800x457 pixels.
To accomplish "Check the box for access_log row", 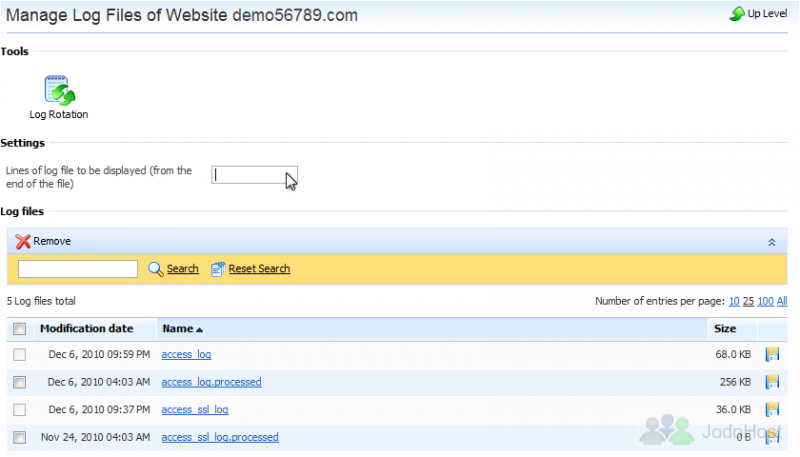I will coord(19,354).
